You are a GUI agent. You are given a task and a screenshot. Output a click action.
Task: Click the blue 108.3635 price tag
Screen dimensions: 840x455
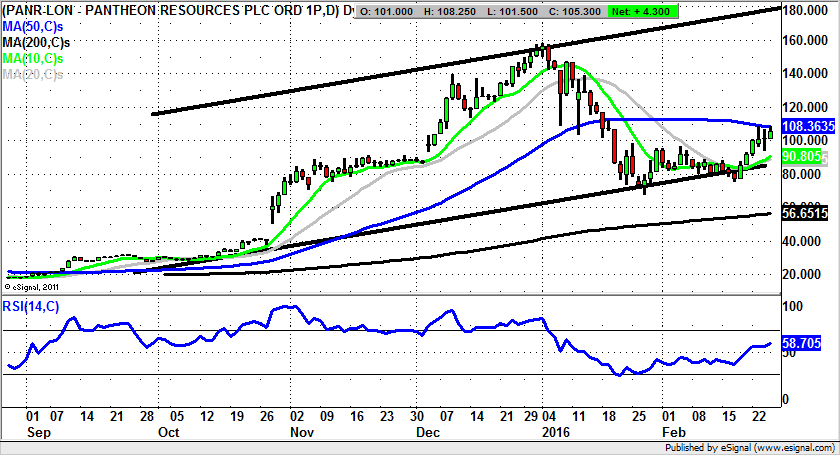pos(805,128)
